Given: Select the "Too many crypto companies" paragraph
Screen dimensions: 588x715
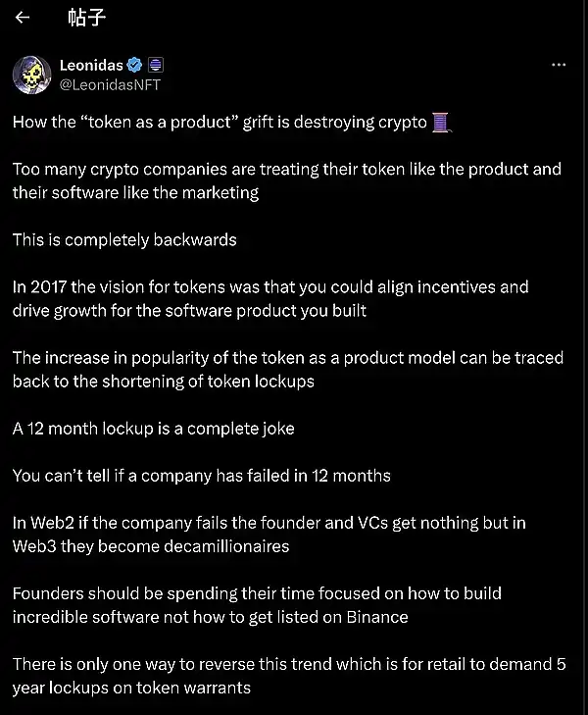Looking at the screenshot, I should (286, 180).
